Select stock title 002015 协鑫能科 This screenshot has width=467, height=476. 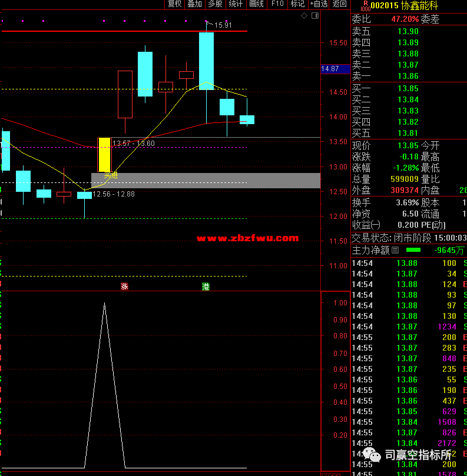[x=405, y=5]
